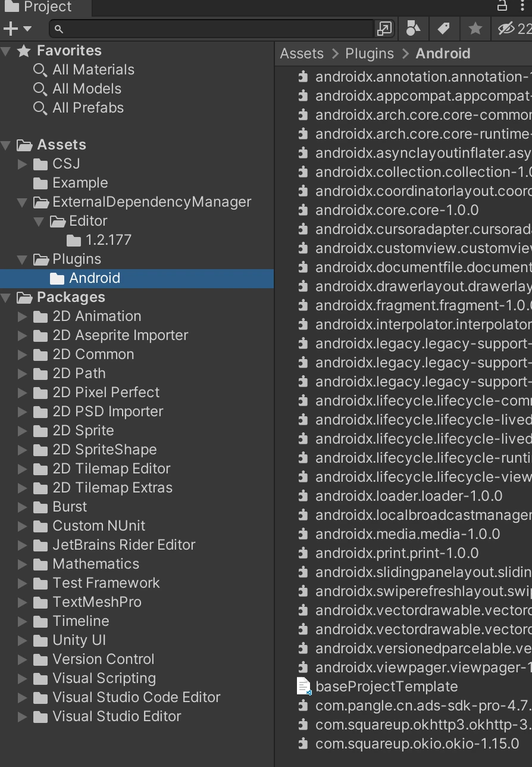This screenshot has width=532, height=767.
Task: Go to Plugins in the breadcrumb
Action: (370, 54)
